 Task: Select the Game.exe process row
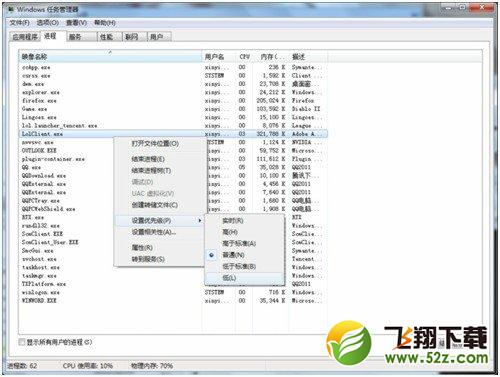click(x=173, y=109)
